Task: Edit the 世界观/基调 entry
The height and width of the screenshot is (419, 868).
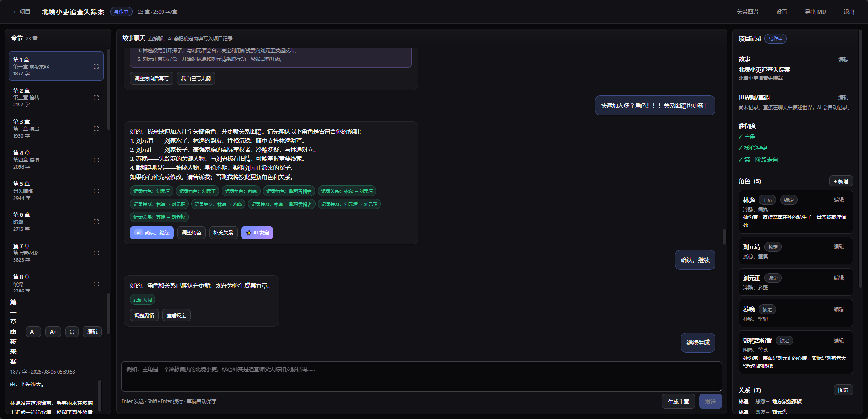Action: (843, 98)
